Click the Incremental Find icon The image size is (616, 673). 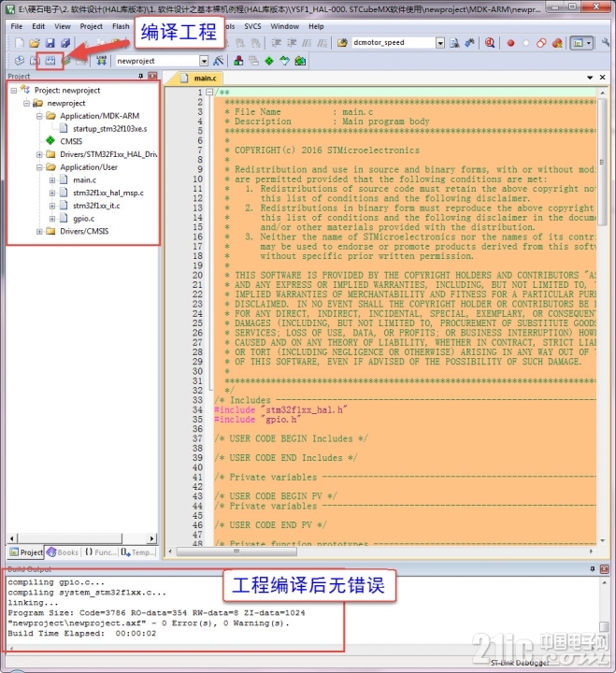469,42
